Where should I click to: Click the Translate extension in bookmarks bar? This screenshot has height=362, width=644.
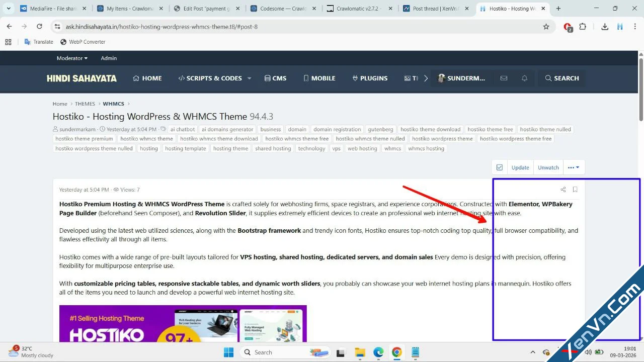[39, 42]
